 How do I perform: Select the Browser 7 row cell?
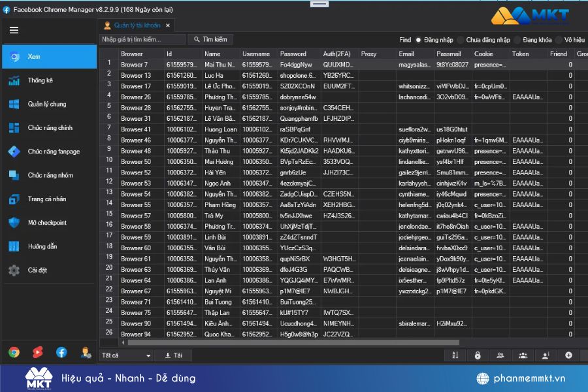(141, 65)
